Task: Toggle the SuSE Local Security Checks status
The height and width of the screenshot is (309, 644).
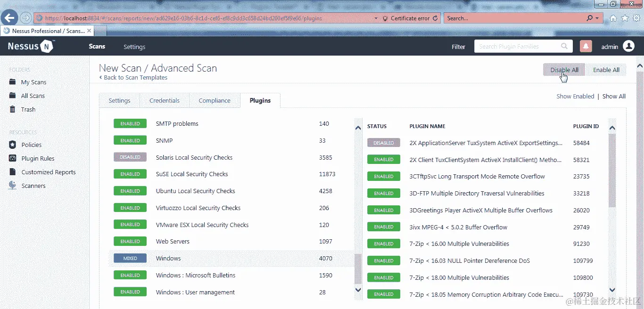Action: click(x=130, y=174)
